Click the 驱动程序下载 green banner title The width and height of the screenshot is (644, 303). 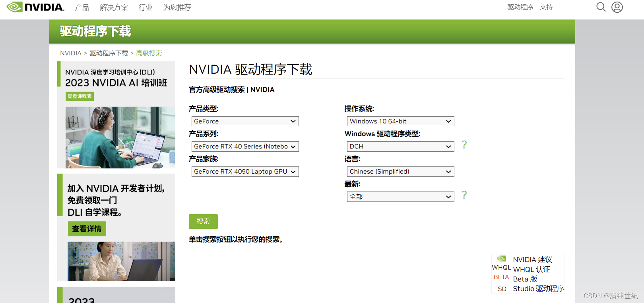(95, 31)
